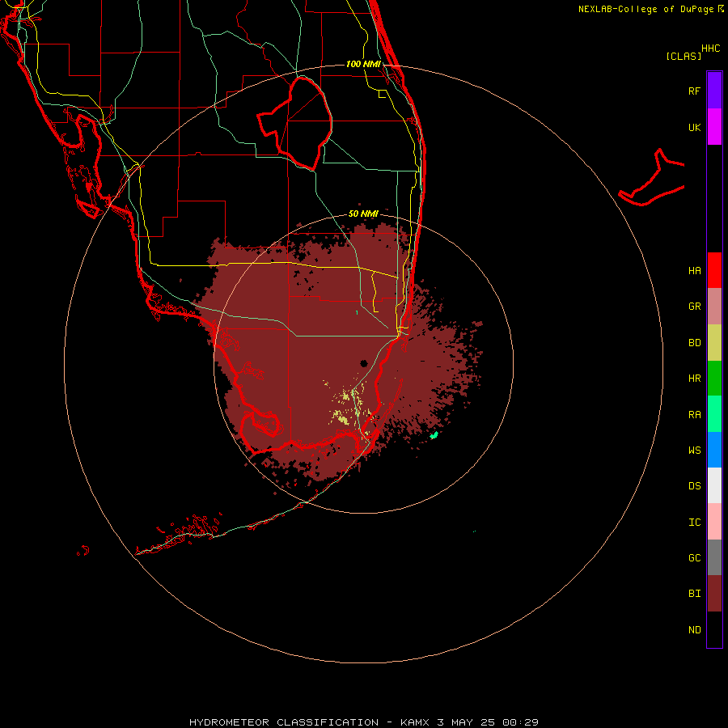The height and width of the screenshot is (728, 728).
Task: Select the GR pink legend swatch
Action: point(714,307)
